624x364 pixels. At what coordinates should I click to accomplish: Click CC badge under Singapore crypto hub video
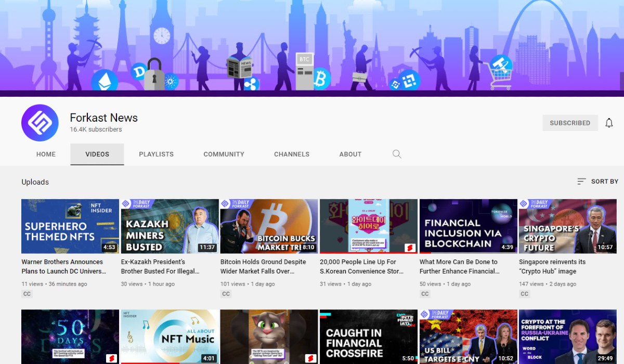point(524,294)
